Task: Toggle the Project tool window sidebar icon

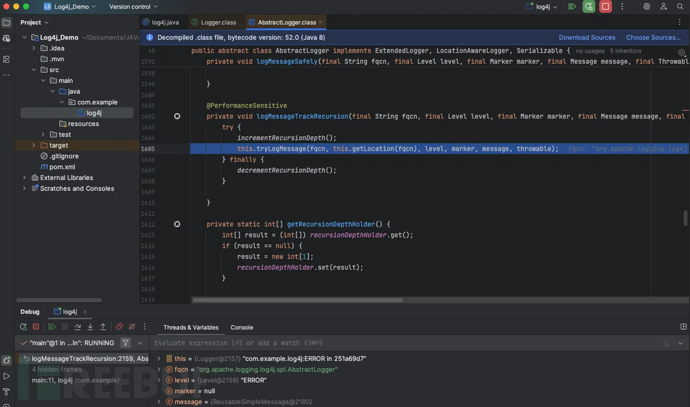Action: click(x=7, y=22)
